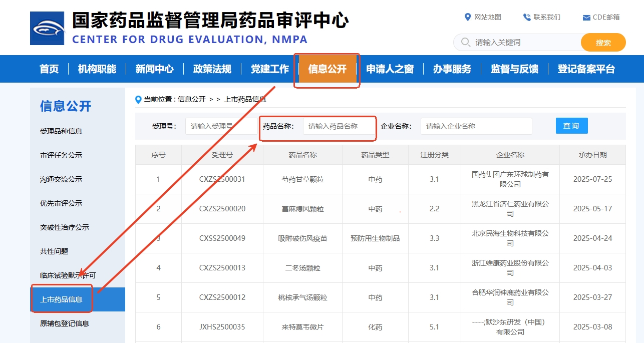Screen dimensions: 644x343
Task: Click acceptance number CXZS2500013
Action: pyautogui.click(x=222, y=268)
